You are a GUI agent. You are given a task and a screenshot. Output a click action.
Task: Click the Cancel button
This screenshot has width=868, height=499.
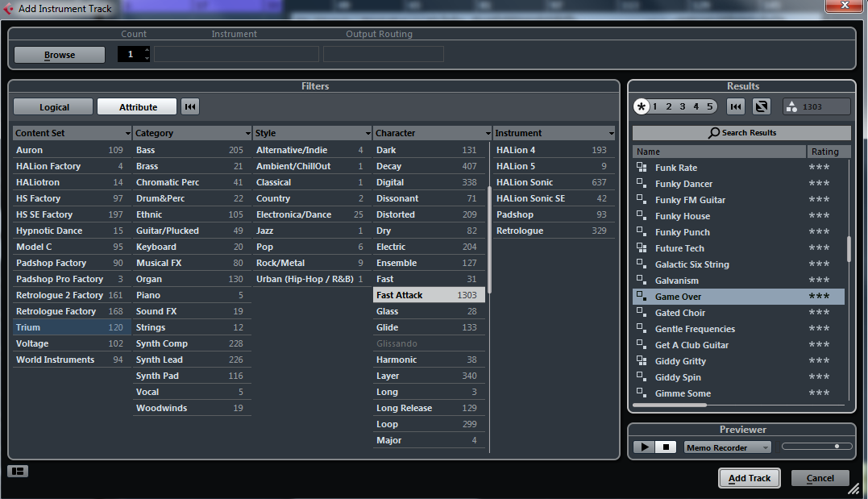click(x=820, y=478)
